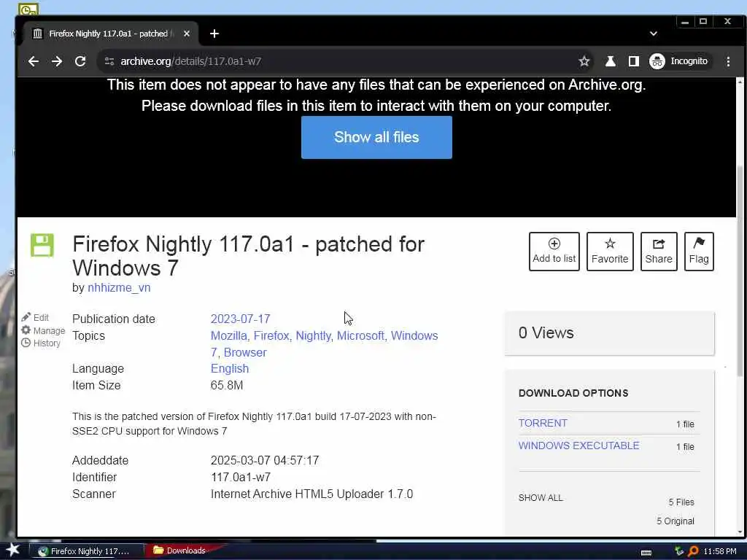Click the page vertical scrollbar thumb
Screen dimensions: 747x560
tap(740, 271)
